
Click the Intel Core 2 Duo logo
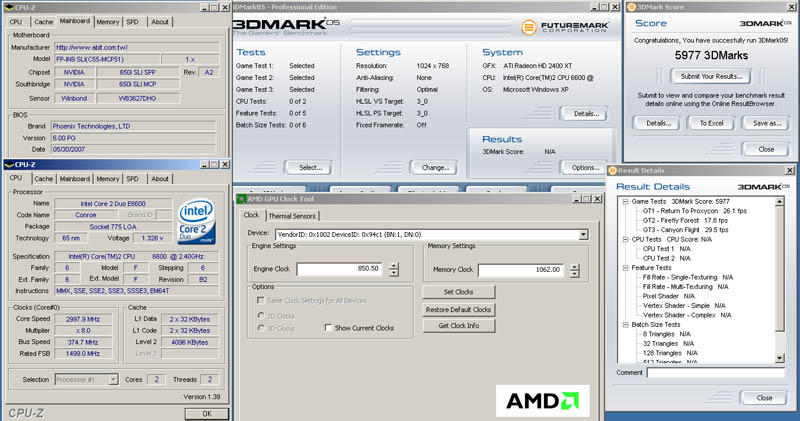[x=197, y=220]
